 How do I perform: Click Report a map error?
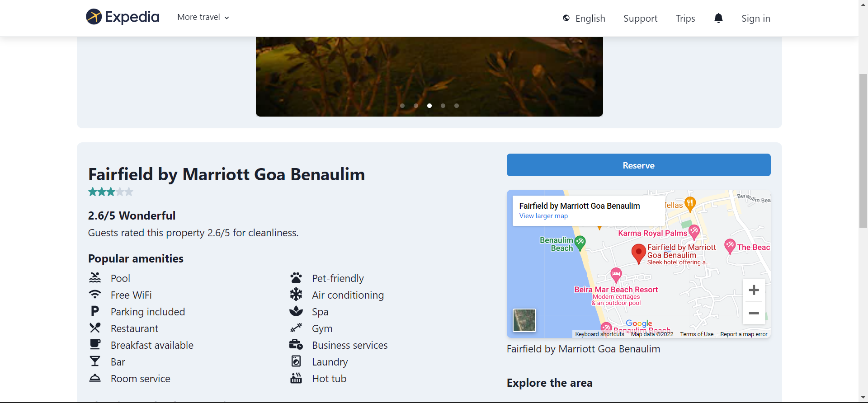[744, 334]
